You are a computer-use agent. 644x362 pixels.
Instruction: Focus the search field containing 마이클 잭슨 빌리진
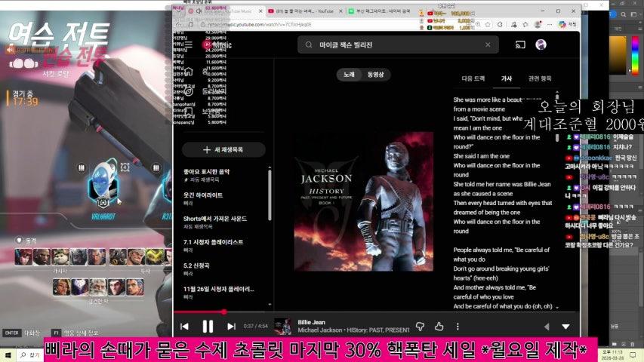[398, 44]
